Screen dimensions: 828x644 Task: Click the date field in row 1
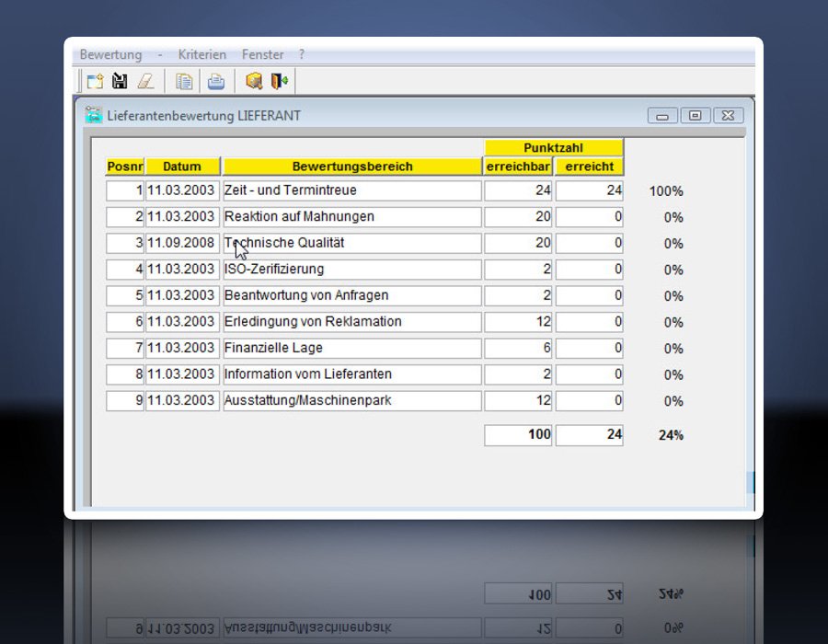pos(182,190)
